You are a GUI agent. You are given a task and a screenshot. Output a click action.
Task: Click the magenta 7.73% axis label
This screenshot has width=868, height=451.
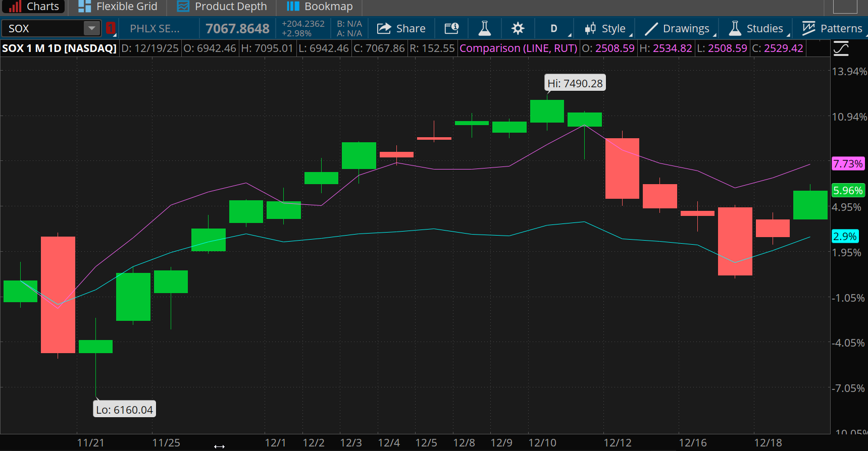tap(848, 163)
